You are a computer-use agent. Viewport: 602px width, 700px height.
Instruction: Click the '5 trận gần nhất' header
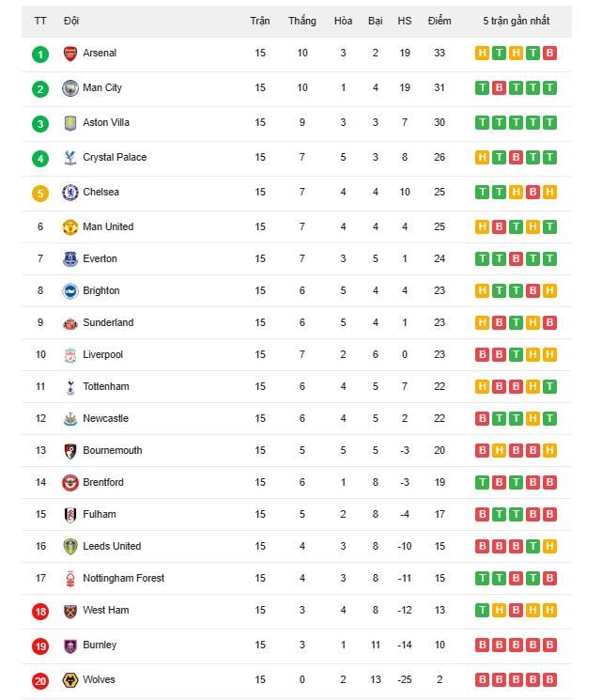[x=516, y=21]
